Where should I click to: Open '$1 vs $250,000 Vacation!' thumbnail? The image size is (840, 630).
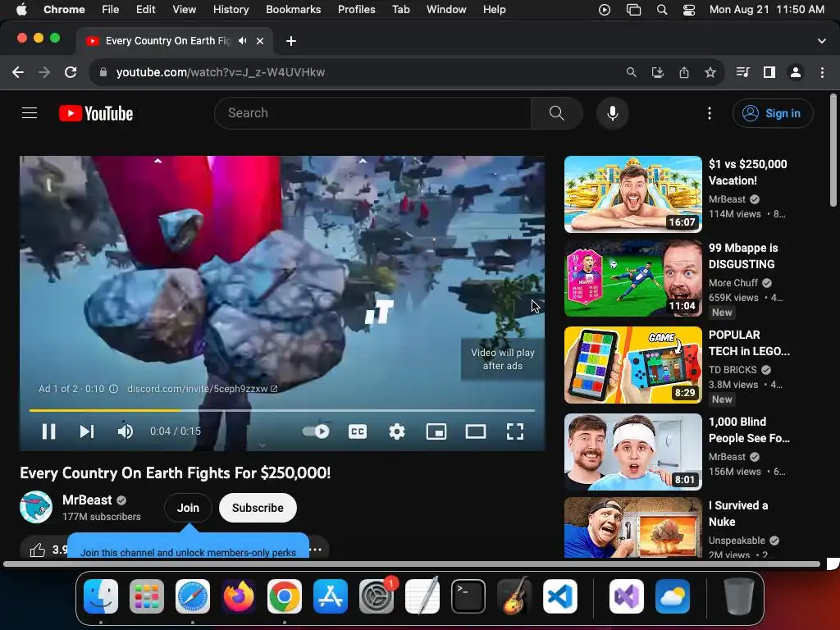pos(632,194)
